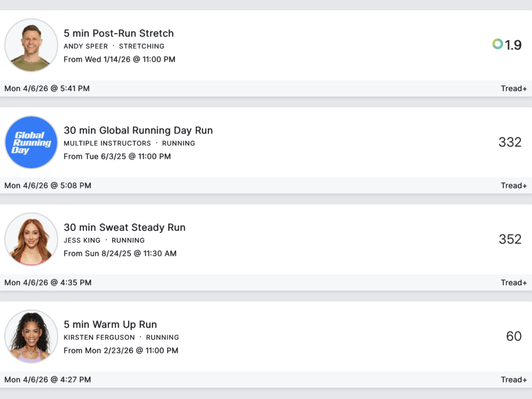Open Andy Speer's profile photo
532x399 pixels.
tap(31, 45)
